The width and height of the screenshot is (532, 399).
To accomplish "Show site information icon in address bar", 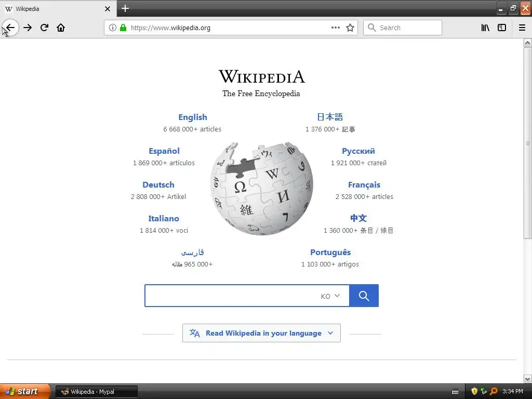I will (113, 28).
